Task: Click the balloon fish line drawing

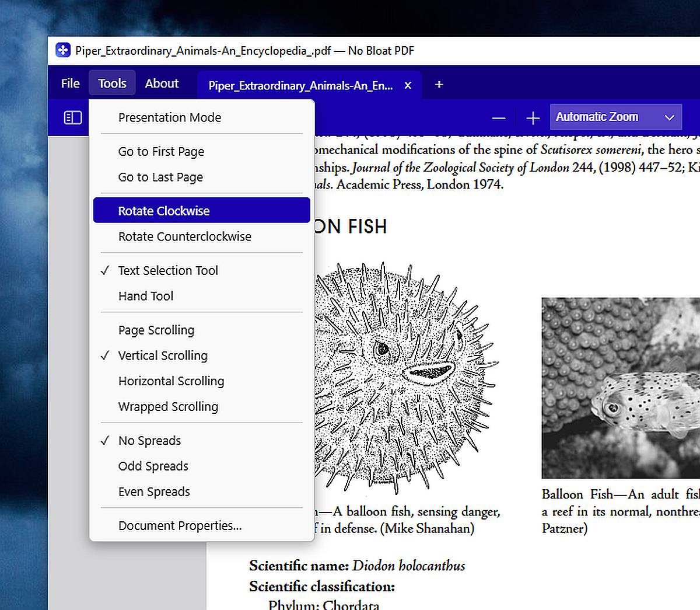Action: pos(405,378)
